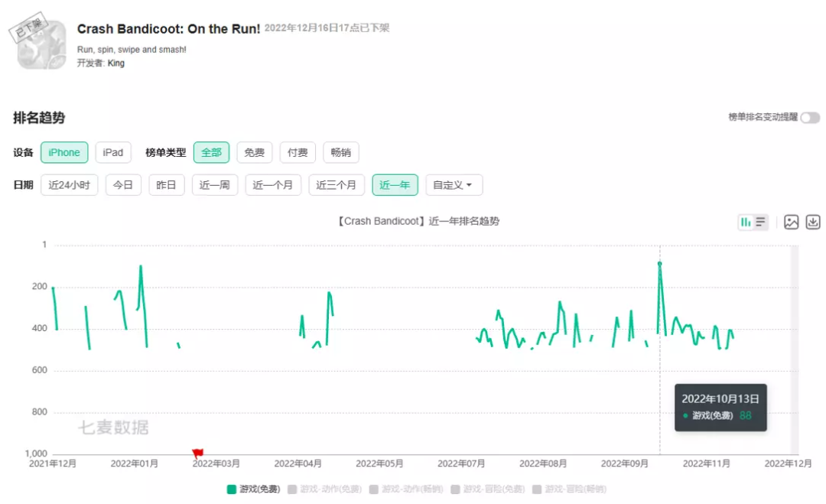The height and width of the screenshot is (504, 826).
Task: Toggle 榜单排名变动提醒 switch
Action: click(x=810, y=118)
